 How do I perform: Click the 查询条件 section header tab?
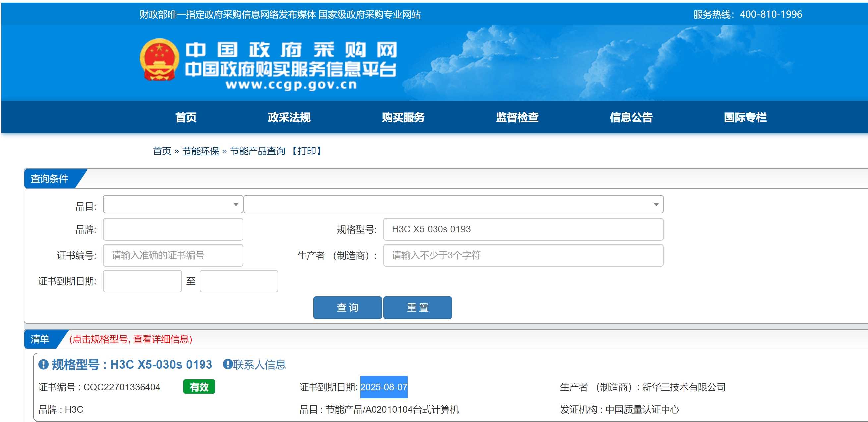49,179
